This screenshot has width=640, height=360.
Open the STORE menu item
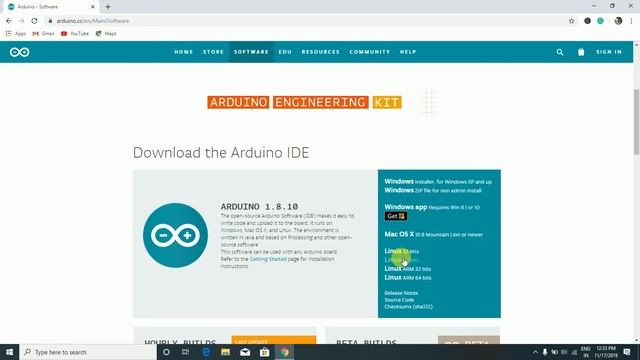[x=213, y=52]
